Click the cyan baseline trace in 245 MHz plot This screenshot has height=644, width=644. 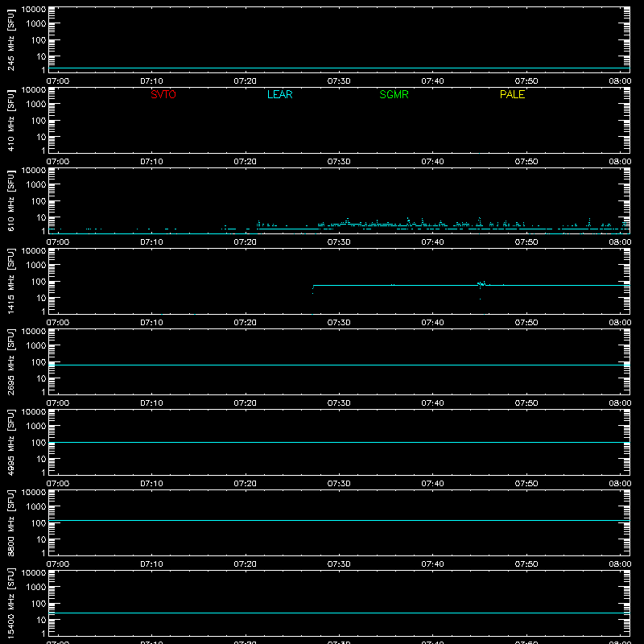(x=339, y=68)
